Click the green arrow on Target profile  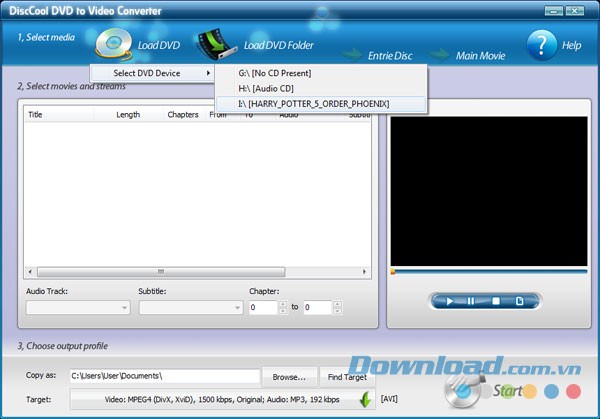(x=365, y=399)
